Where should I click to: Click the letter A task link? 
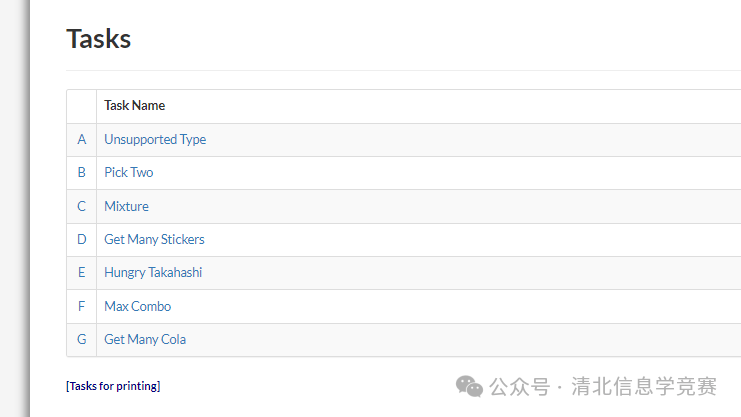click(82, 139)
